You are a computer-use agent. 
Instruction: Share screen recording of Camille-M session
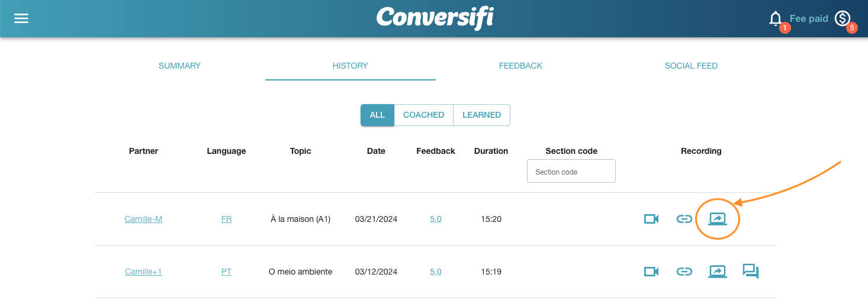[x=718, y=219]
